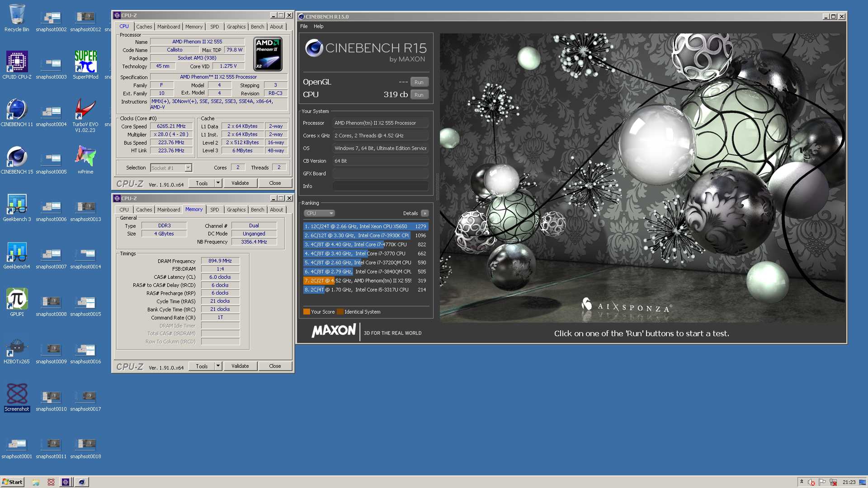Open the Recycle Bin desktop icon

17,18
